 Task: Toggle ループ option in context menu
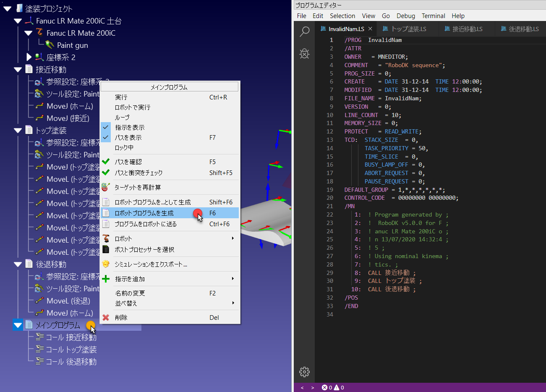[170, 118]
